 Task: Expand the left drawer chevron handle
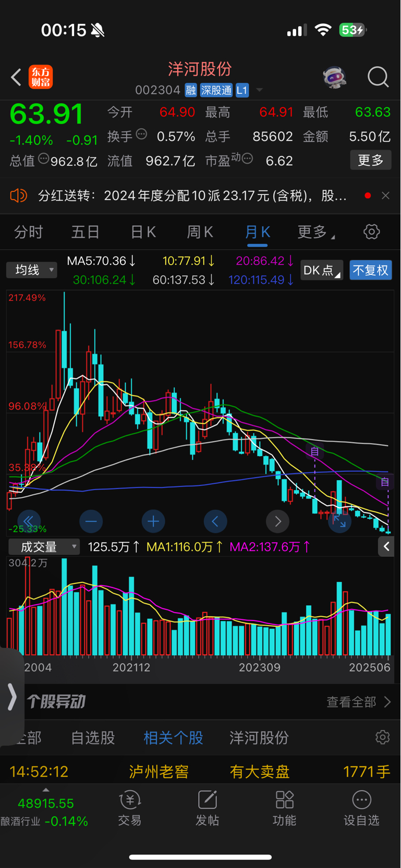tap(12, 697)
